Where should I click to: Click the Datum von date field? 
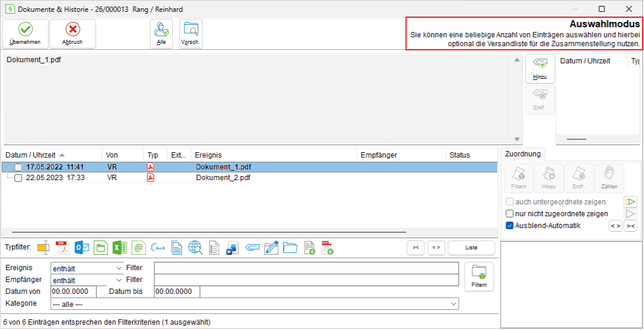click(73, 291)
